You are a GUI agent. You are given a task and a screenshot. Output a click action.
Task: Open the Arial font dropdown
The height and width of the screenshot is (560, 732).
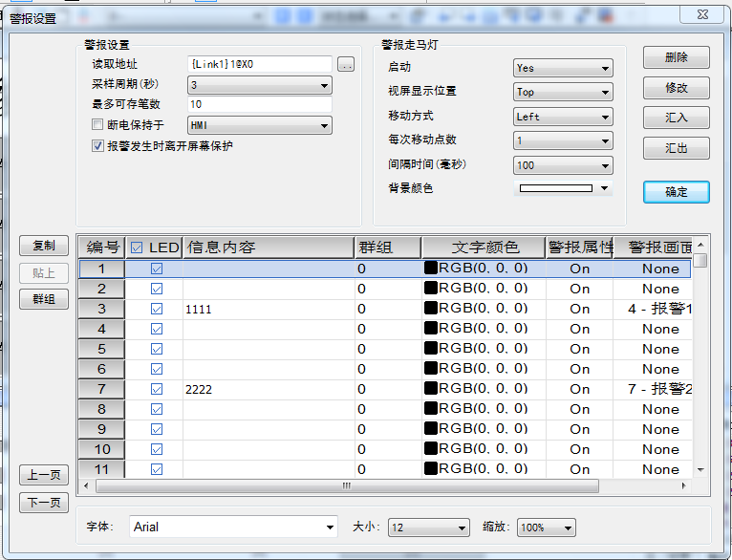331,528
